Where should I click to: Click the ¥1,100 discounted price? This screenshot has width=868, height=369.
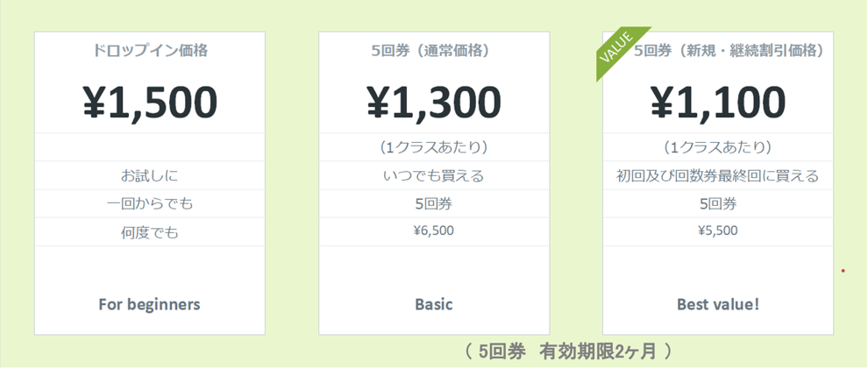tap(718, 102)
